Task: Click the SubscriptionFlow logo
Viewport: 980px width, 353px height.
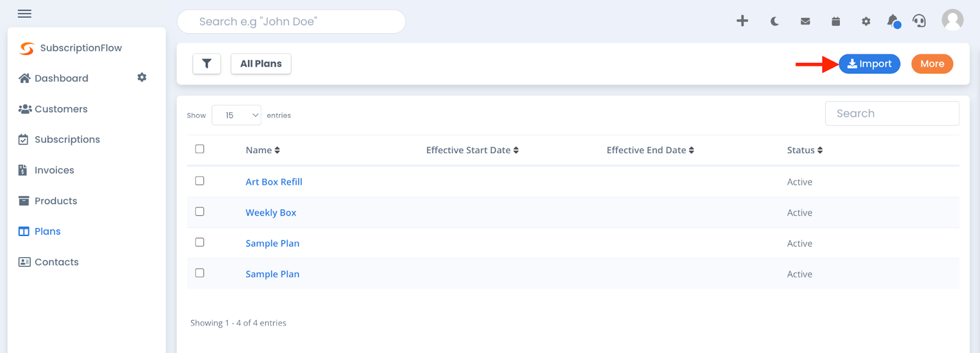Action: click(27, 48)
